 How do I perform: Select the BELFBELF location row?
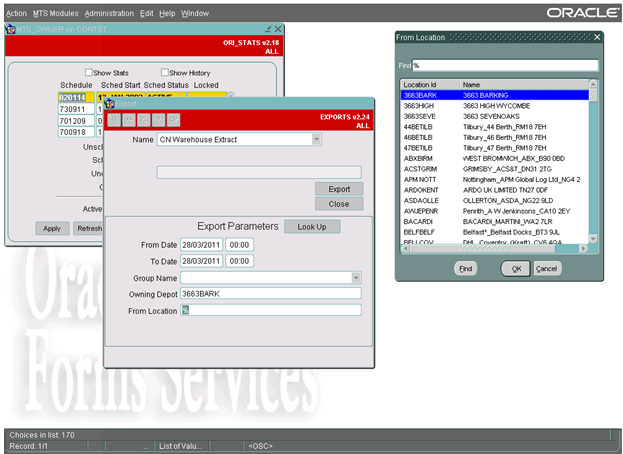(495, 232)
